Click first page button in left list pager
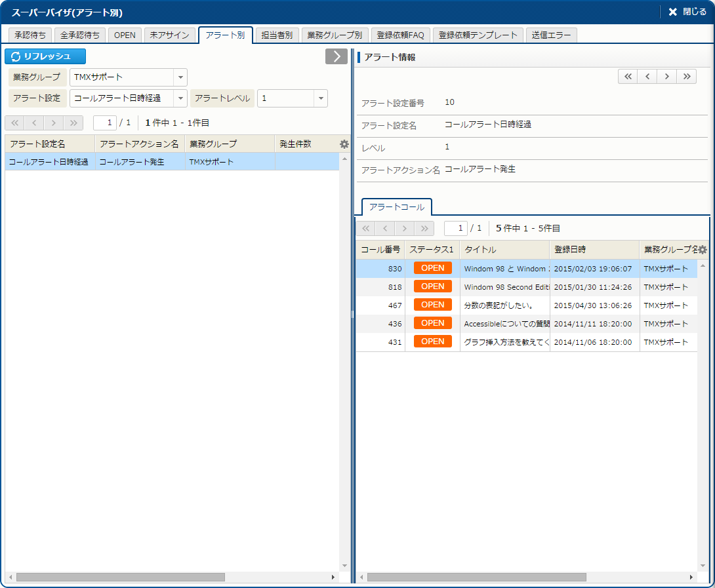 pos(14,123)
